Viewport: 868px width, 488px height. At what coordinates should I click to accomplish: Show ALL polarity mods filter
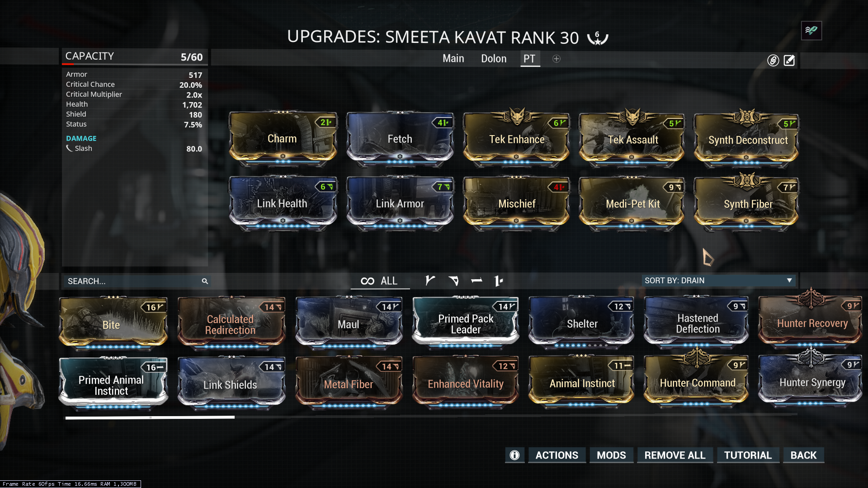coord(379,281)
